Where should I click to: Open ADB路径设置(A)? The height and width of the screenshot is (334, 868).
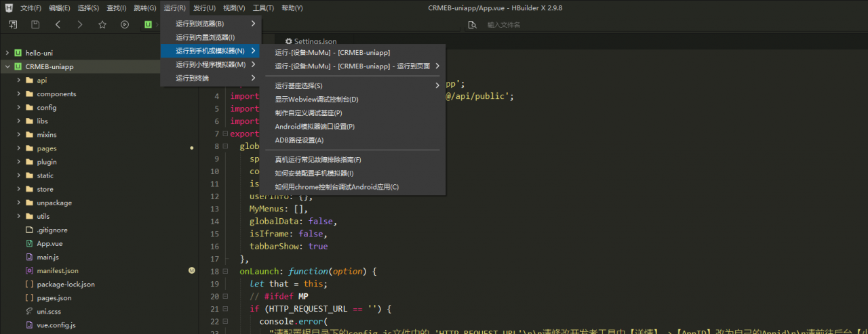point(352,140)
